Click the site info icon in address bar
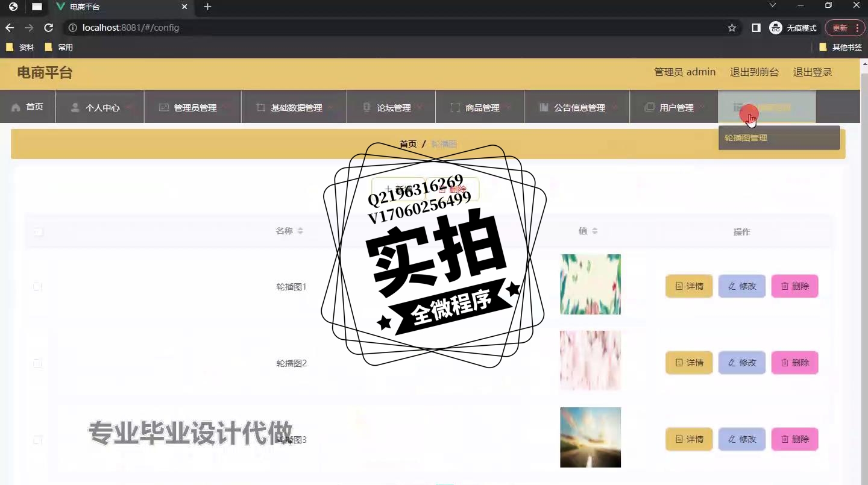 tap(72, 28)
